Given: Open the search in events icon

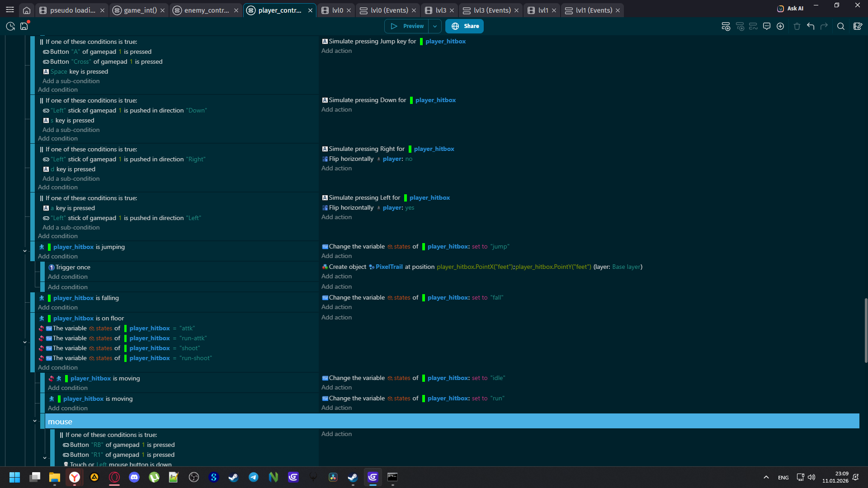Looking at the screenshot, I should click(x=840, y=26).
